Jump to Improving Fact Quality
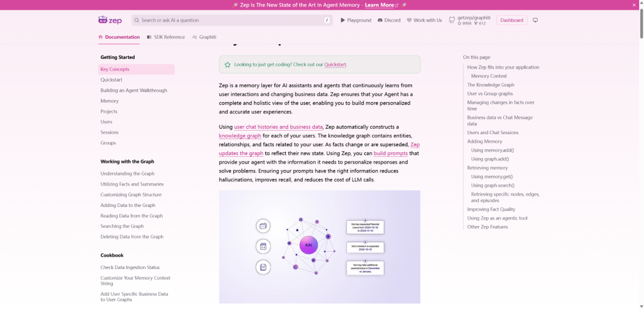This screenshot has width=644, height=309. [x=491, y=209]
